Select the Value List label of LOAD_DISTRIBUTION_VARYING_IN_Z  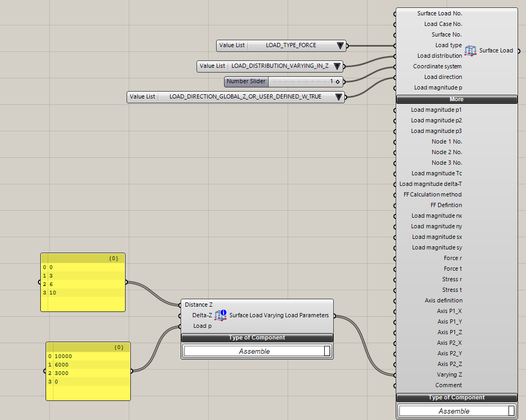(212, 66)
